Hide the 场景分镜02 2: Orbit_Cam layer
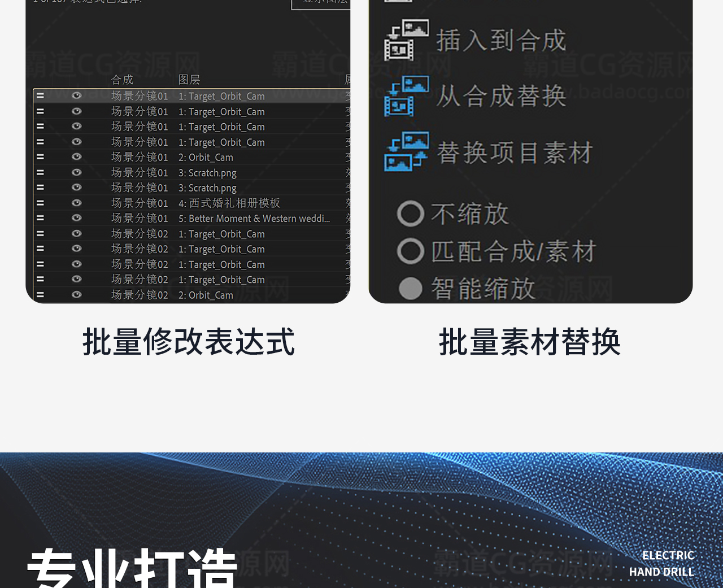 76,294
